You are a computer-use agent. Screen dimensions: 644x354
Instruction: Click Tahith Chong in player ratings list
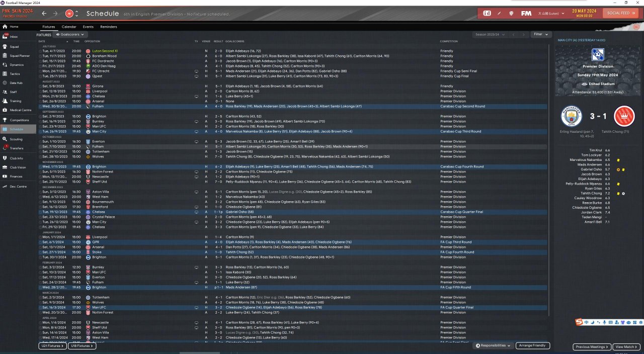[591, 194]
